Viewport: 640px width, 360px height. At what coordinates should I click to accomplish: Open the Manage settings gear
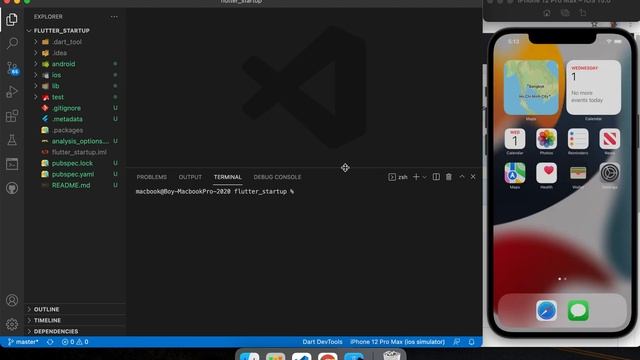click(12, 324)
